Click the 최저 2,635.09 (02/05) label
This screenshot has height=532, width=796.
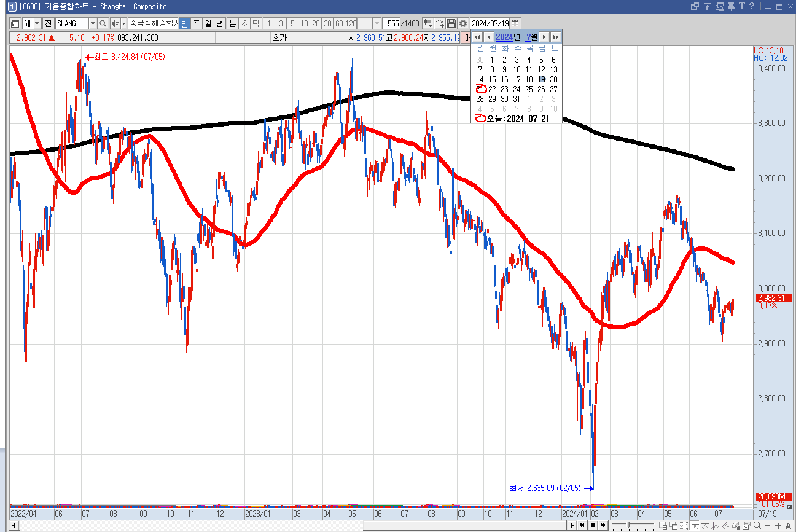tap(545, 488)
